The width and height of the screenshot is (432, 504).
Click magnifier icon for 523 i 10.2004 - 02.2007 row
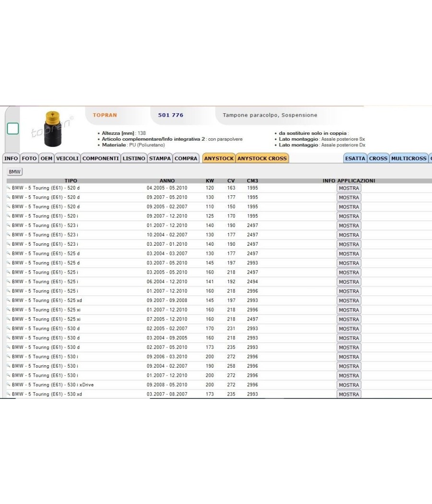click(8, 234)
